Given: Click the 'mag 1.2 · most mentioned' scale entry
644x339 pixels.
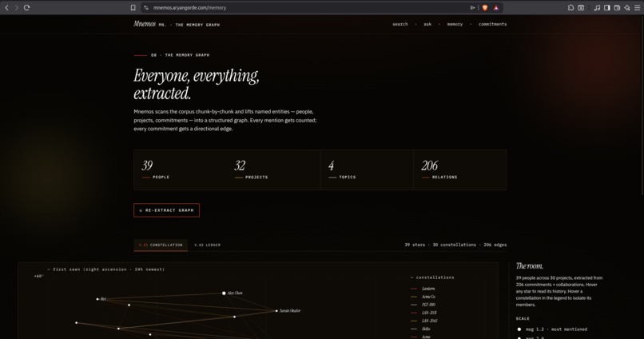Looking at the screenshot, I should (552, 329).
